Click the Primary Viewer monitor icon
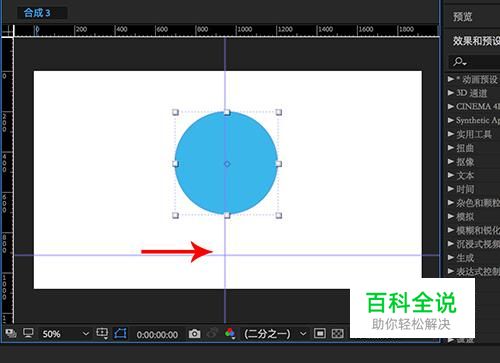500x363 pixels. click(28, 333)
